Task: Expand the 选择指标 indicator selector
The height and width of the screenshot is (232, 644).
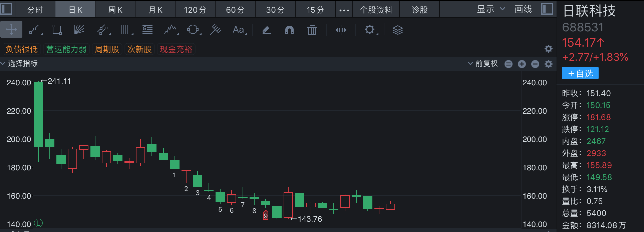Action: pyautogui.click(x=19, y=63)
